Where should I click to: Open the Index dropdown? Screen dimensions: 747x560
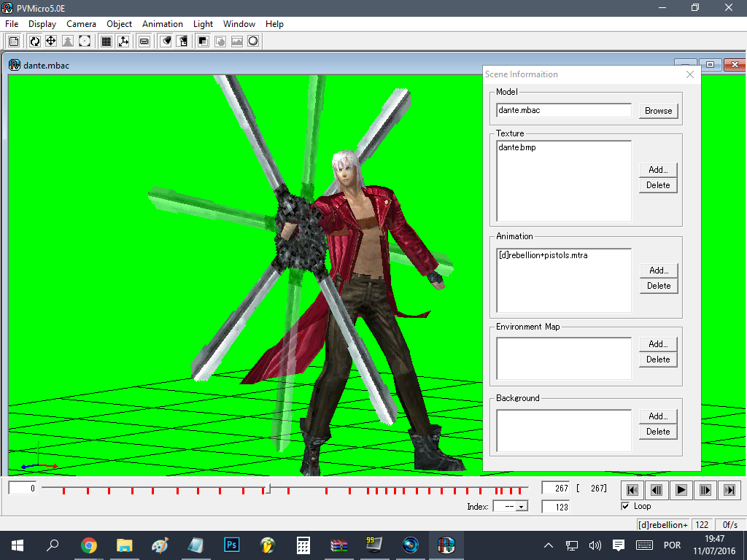[522, 507]
